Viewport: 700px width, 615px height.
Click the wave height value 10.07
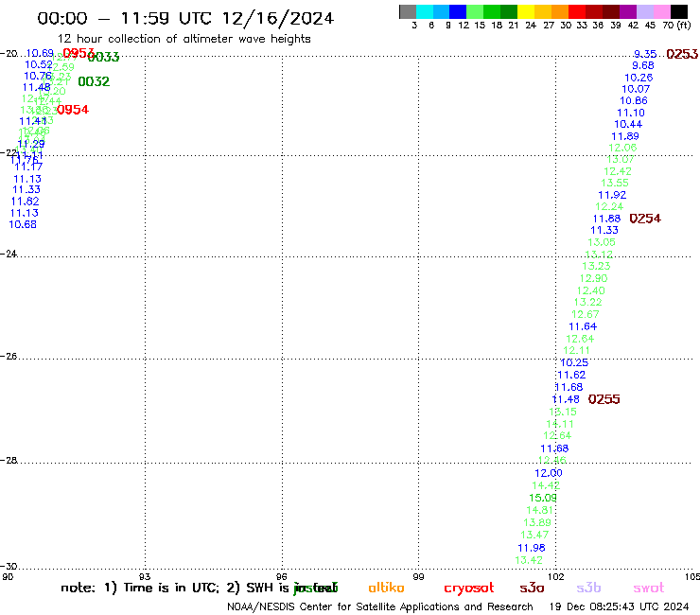636,89
